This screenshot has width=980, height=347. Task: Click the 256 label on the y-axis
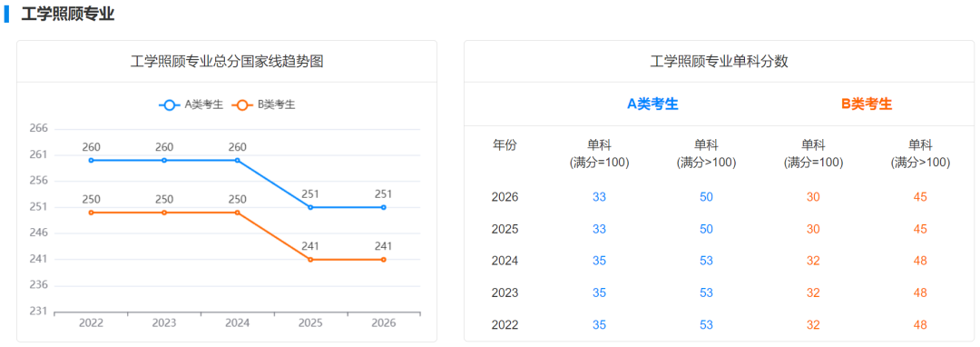(39, 181)
